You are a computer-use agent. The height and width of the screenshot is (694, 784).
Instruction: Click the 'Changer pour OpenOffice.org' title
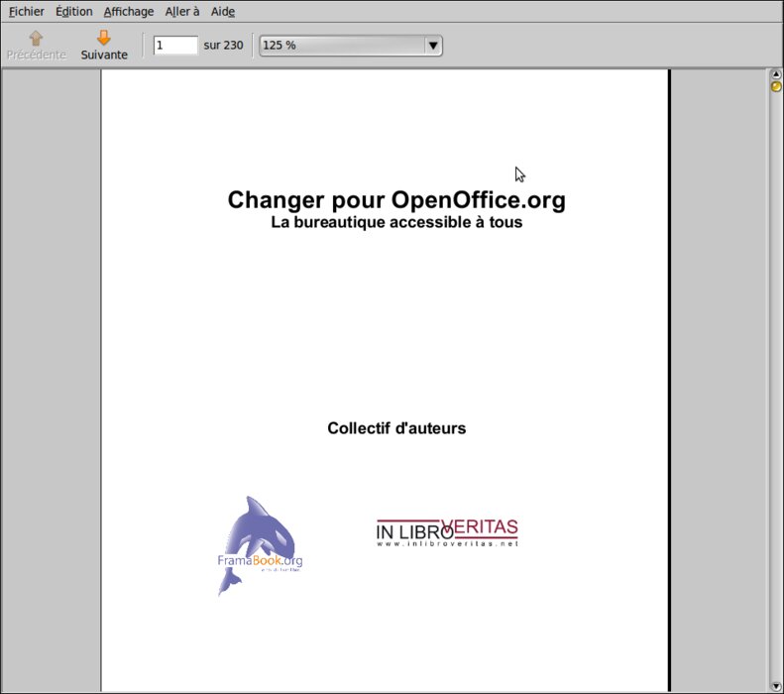click(396, 200)
